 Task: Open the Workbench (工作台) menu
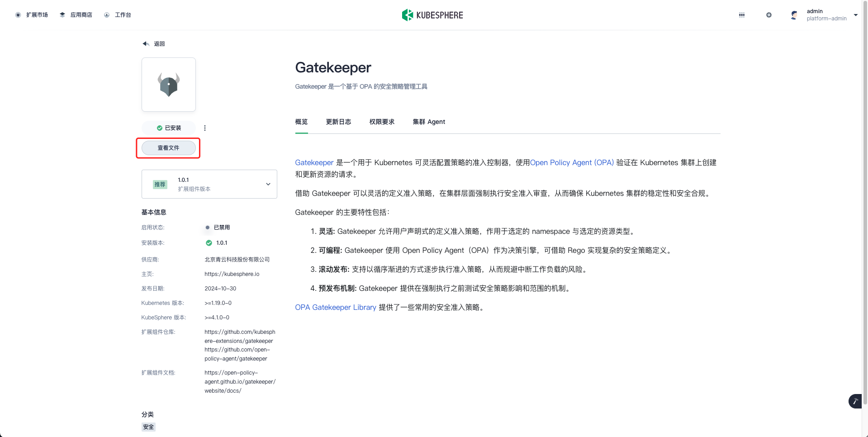pyautogui.click(x=118, y=15)
